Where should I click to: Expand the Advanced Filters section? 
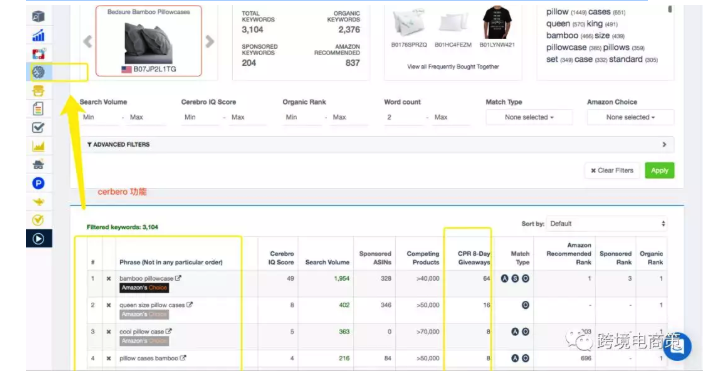click(377, 145)
